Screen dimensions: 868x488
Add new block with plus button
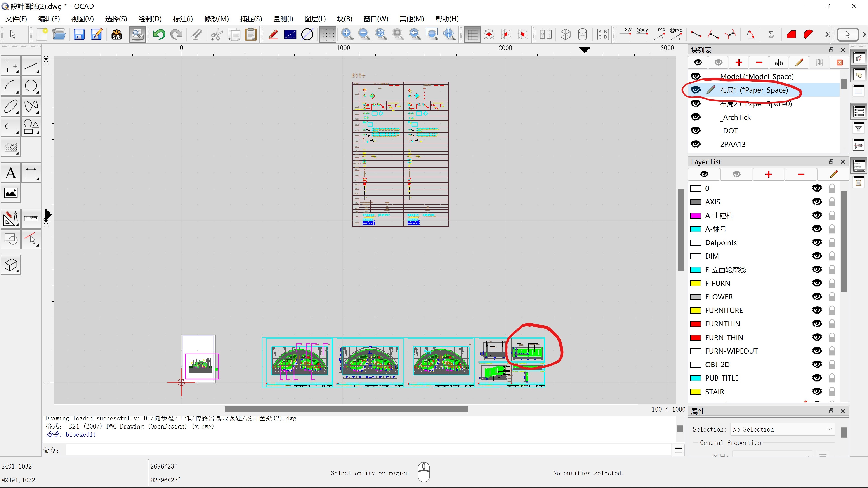pyautogui.click(x=739, y=63)
